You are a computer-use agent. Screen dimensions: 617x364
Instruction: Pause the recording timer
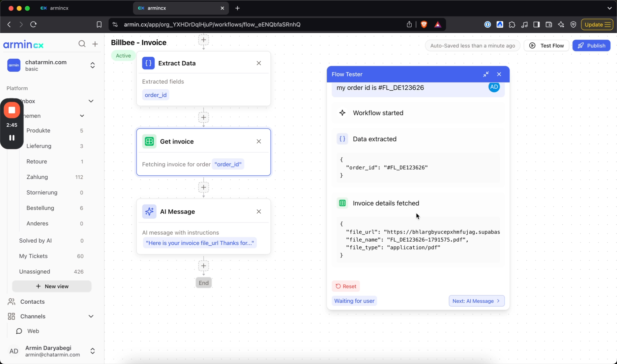click(x=12, y=138)
